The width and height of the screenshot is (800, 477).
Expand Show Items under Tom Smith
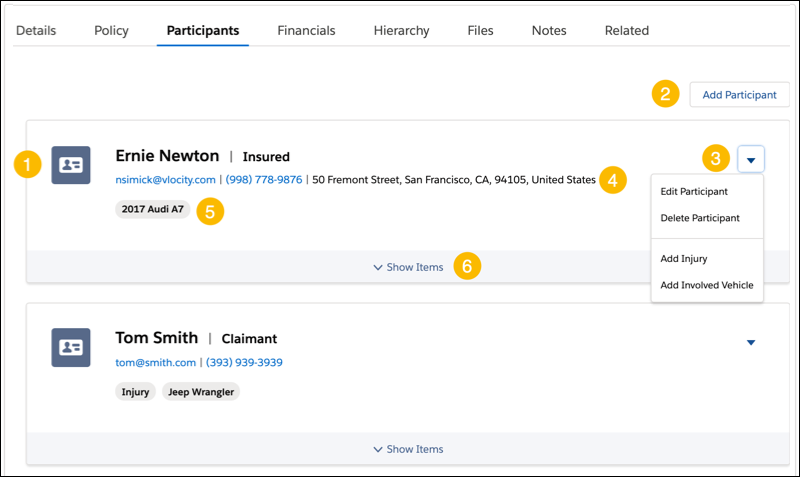(408, 449)
